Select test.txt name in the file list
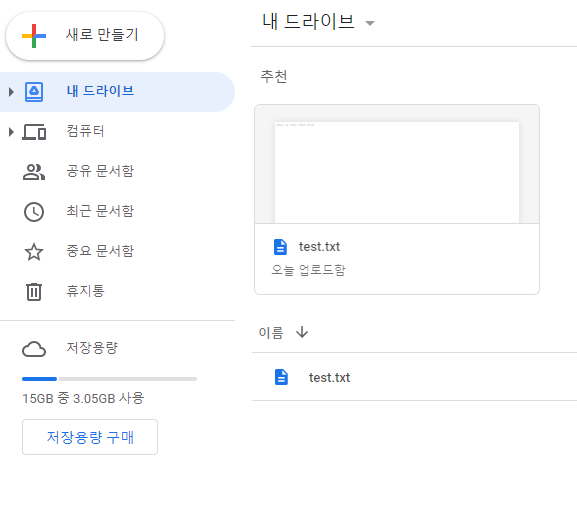 coord(329,378)
